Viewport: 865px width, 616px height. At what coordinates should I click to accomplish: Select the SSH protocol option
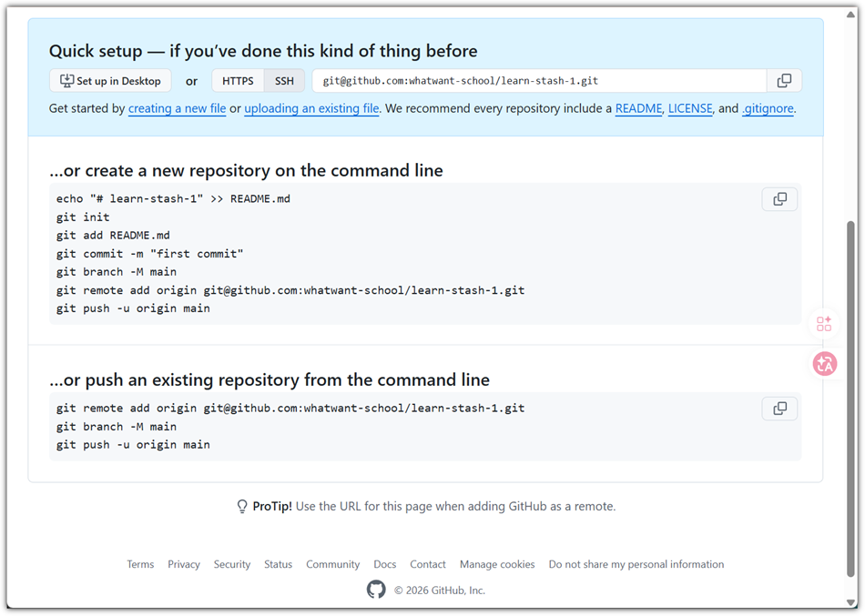(x=284, y=81)
